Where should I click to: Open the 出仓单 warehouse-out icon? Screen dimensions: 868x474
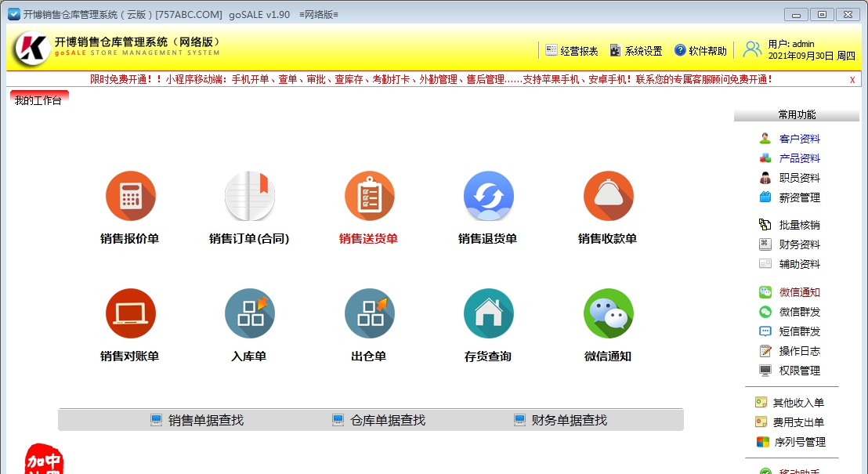(369, 313)
